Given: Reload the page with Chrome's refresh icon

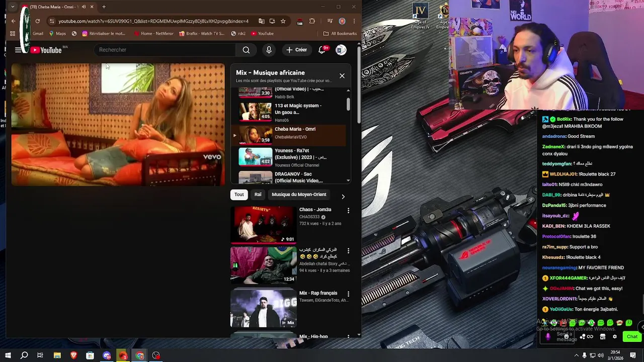Looking at the screenshot, I should (x=37, y=21).
